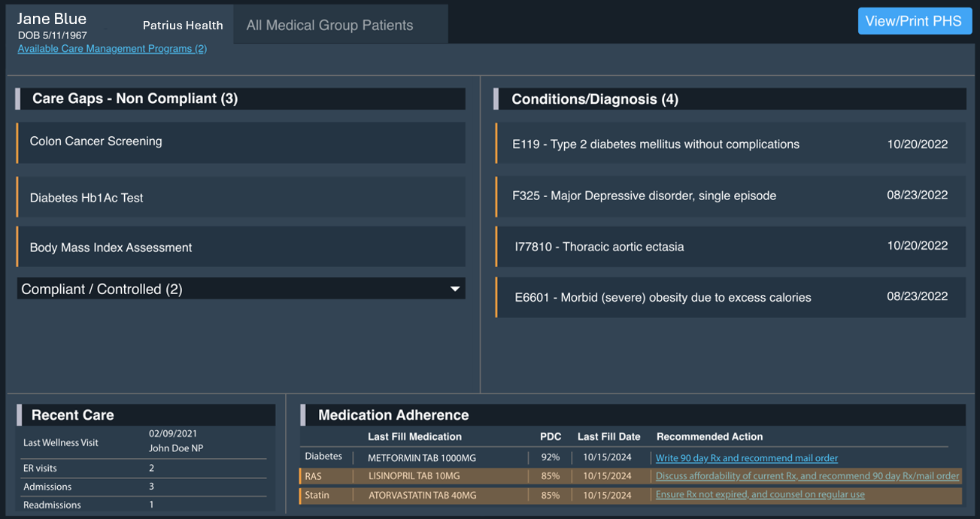
Task: Click the dropdown arrow for Compliant section
Action: 454,289
